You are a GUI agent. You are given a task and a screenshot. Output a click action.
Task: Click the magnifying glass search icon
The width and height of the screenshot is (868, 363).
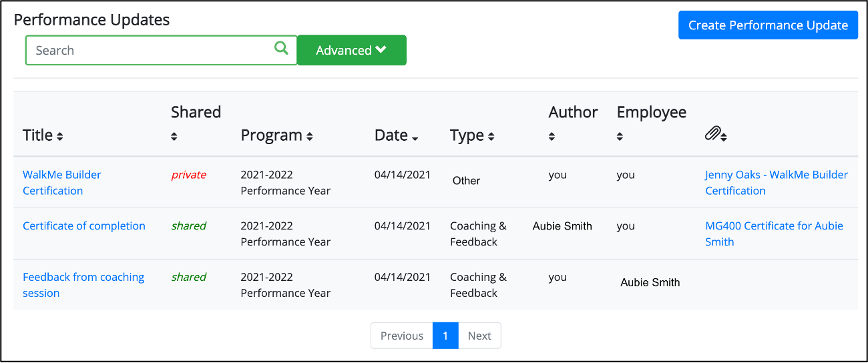point(281,48)
